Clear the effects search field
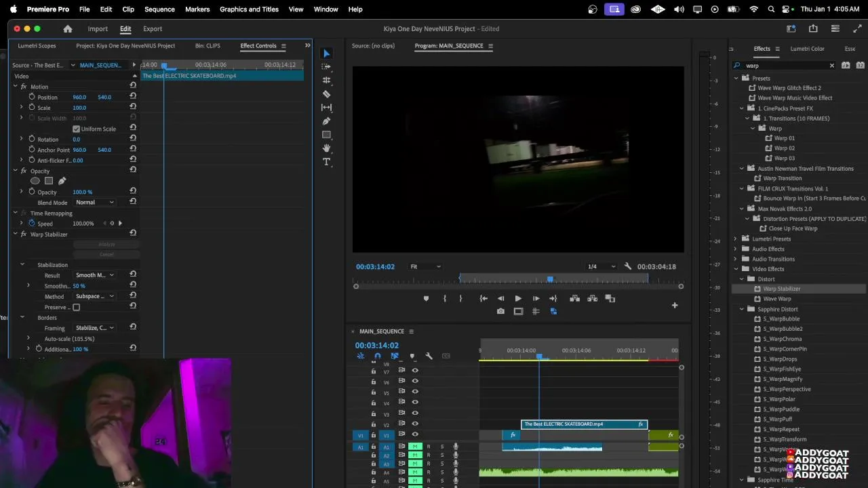 coord(832,66)
